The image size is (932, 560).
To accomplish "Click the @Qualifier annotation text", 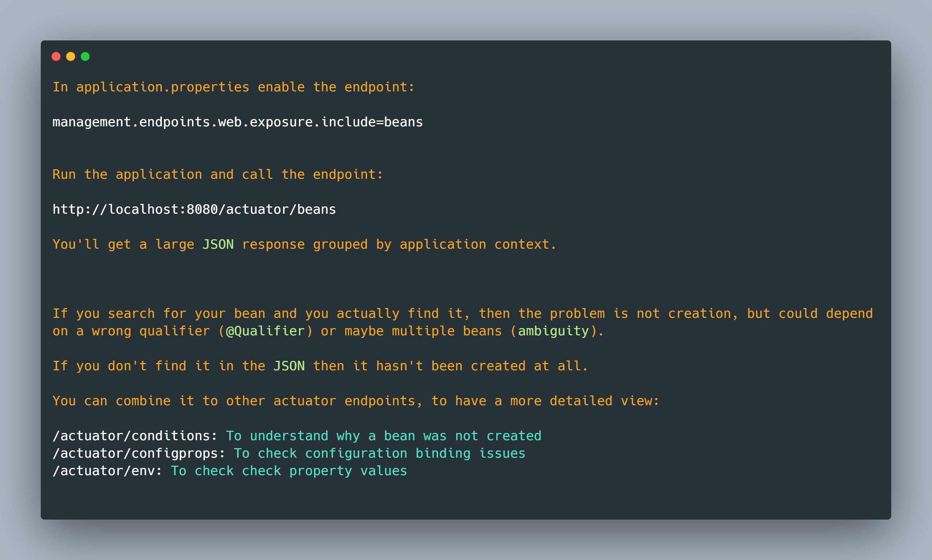I will point(265,331).
